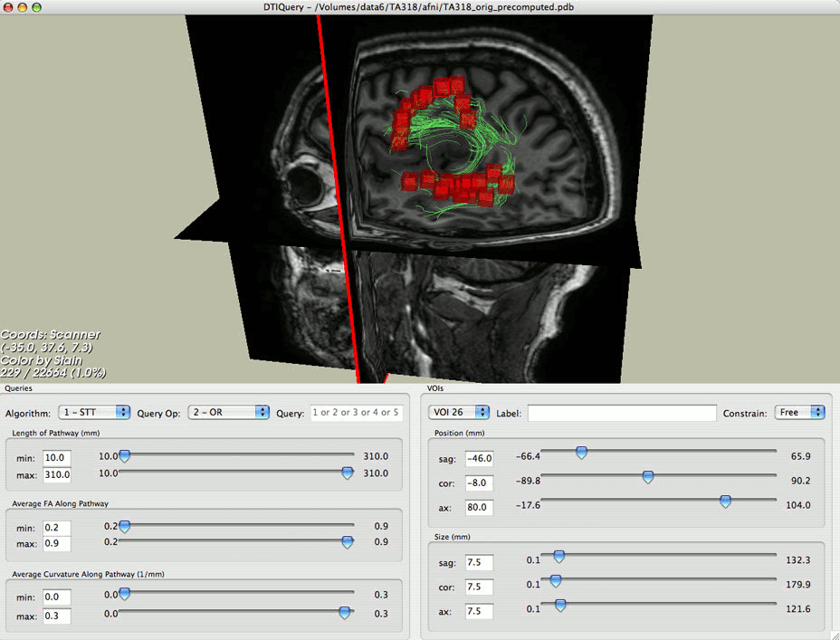The height and width of the screenshot is (640, 840).
Task: Click the Position sag value field
Action: (x=479, y=458)
